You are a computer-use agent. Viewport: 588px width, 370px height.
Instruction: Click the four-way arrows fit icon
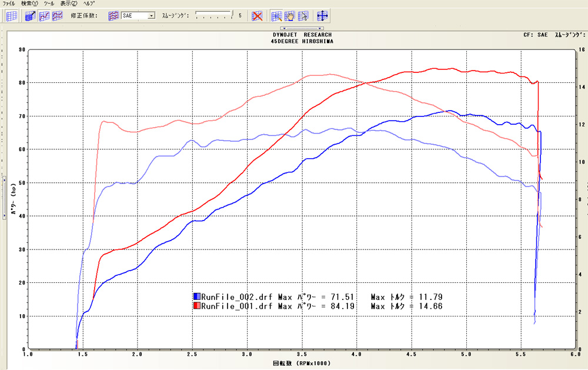(x=322, y=16)
